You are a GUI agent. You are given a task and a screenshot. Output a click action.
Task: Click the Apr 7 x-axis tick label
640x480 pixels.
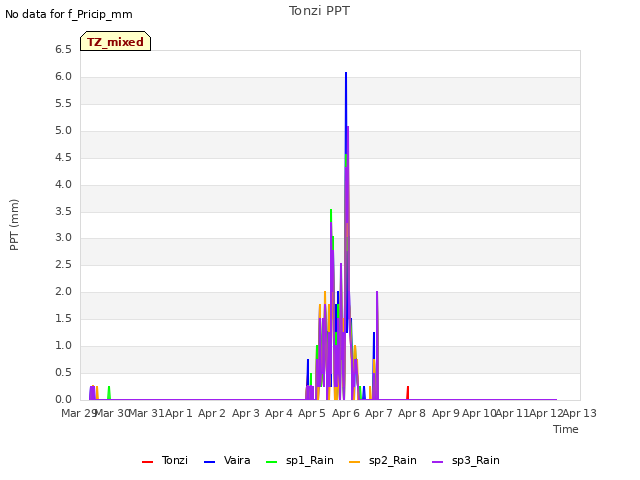point(379,413)
